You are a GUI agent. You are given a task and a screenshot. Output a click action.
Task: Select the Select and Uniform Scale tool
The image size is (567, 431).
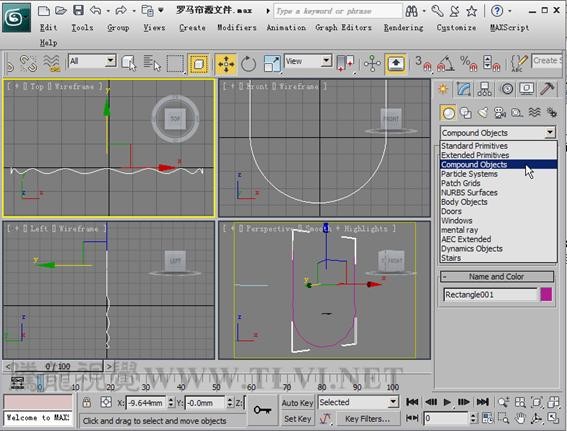272,64
